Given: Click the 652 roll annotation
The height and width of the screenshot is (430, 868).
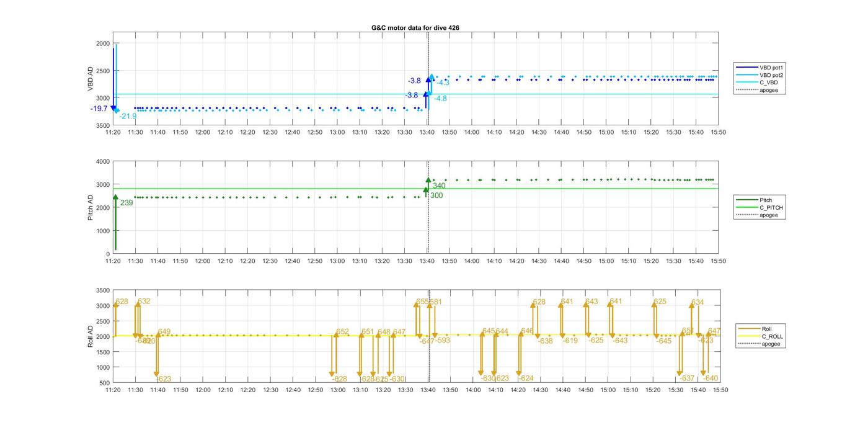Looking at the screenshot, I should 343,332.
